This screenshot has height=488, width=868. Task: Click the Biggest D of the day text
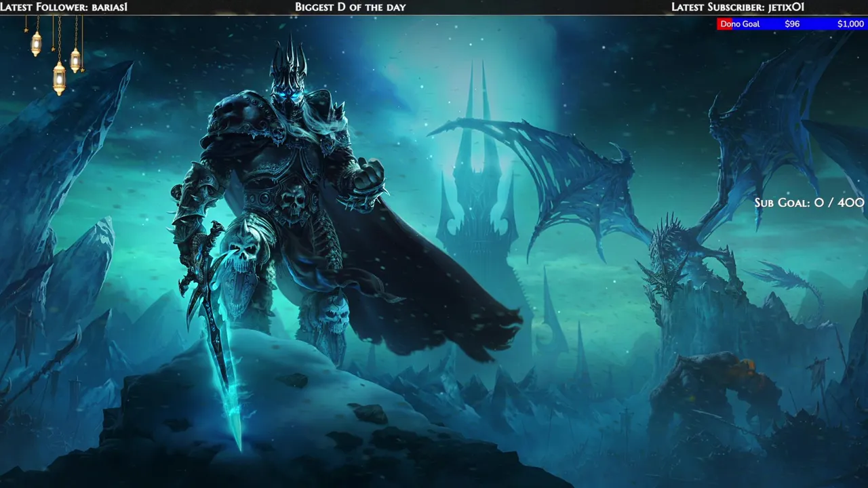[x=351, y=7]
